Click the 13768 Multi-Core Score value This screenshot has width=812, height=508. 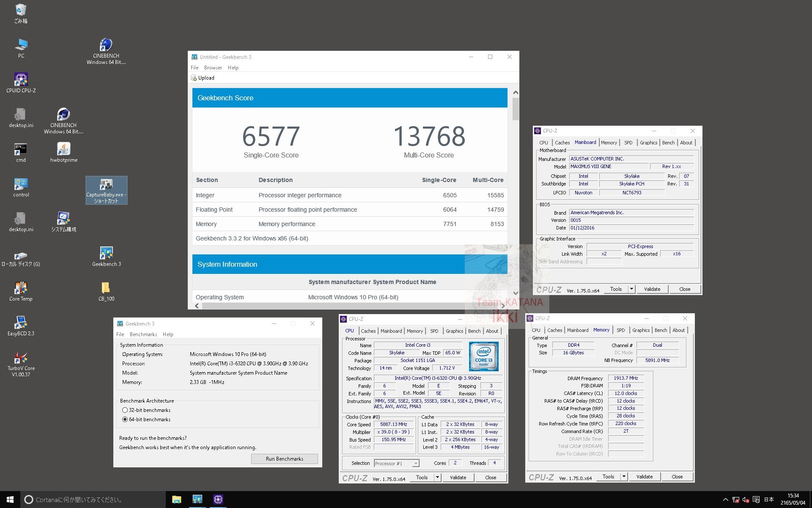[429, 136]
